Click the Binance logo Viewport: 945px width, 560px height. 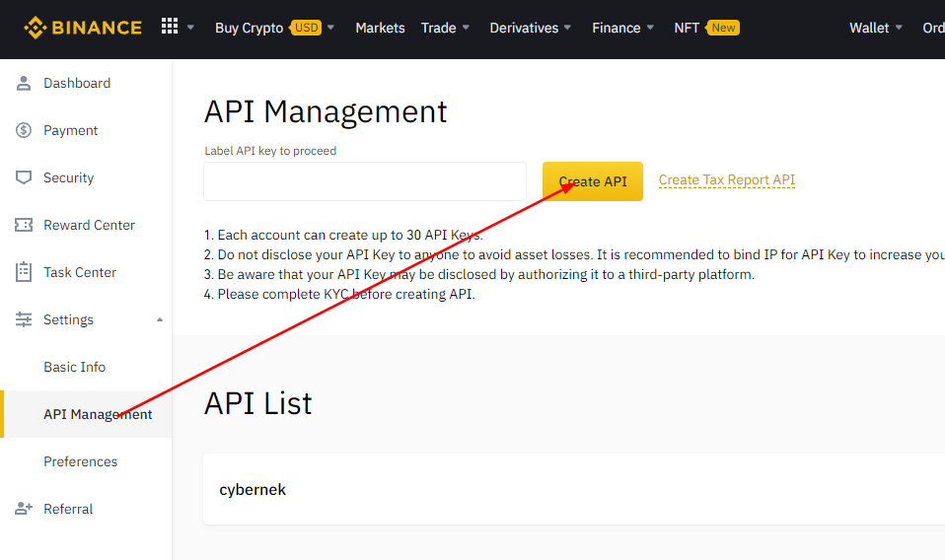point(83,28)
